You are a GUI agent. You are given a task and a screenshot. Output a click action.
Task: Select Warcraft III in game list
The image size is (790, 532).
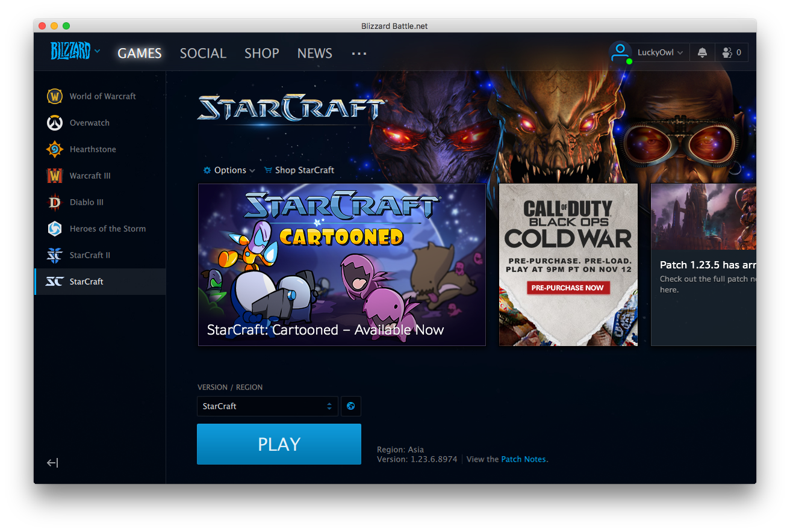click(100, 176)
